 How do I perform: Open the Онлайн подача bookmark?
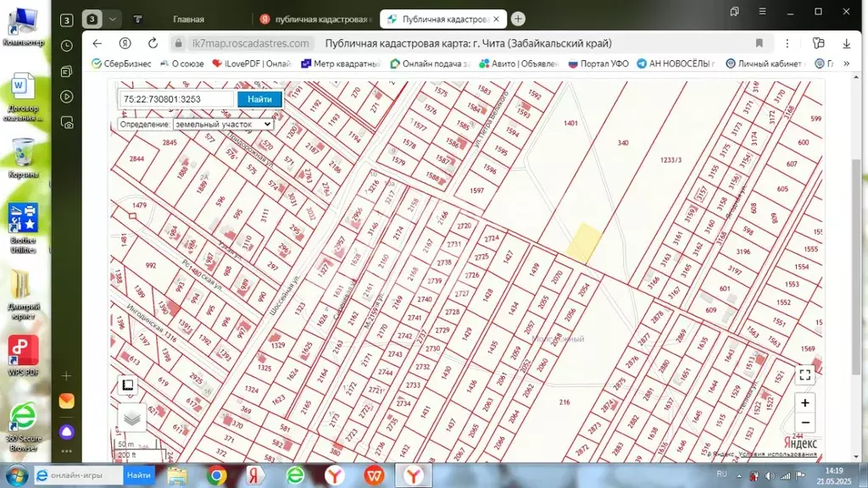pos(430,64)
